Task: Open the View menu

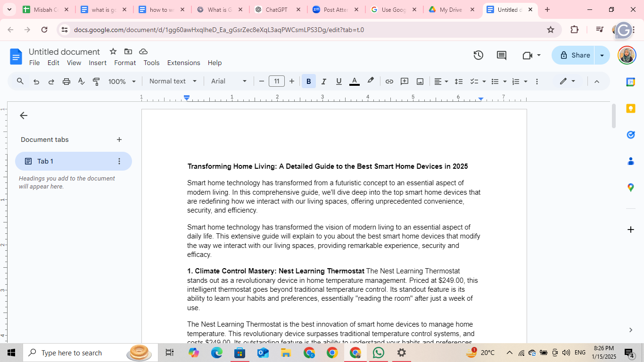Action: click(x=74, y=63)
